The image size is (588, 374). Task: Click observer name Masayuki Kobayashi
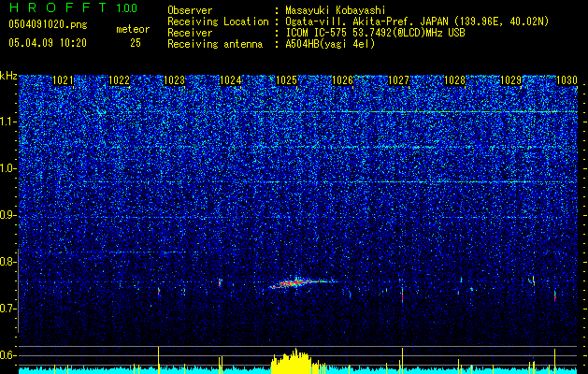click(x=336, y=10)
